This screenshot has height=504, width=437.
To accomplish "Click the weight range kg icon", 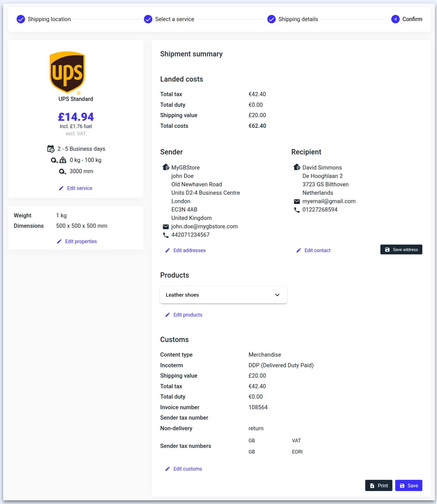I will 62,160.
